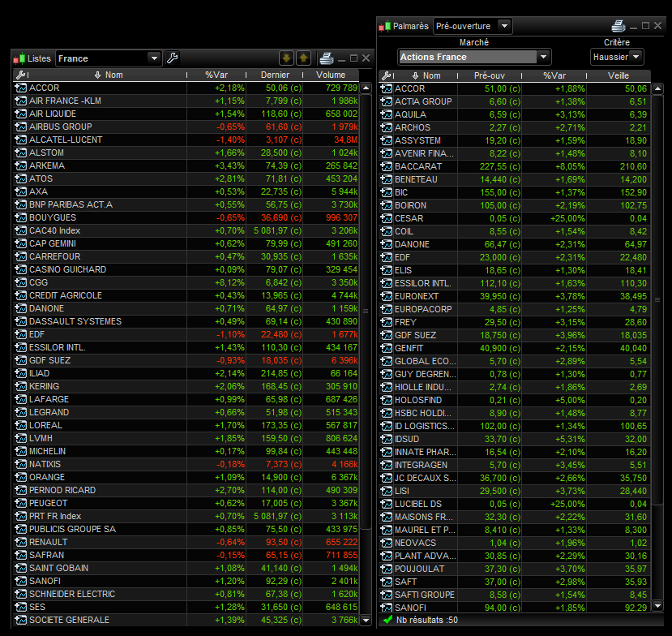672x636 pixels.
Task: Open chart icon for CAC40 Index row
Action: click(20, 230)
